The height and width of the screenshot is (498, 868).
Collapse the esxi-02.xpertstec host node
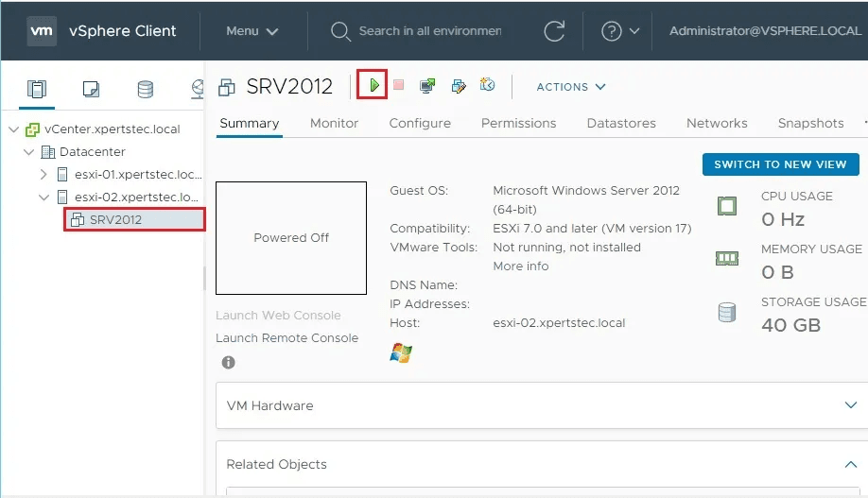click(43, 197)
